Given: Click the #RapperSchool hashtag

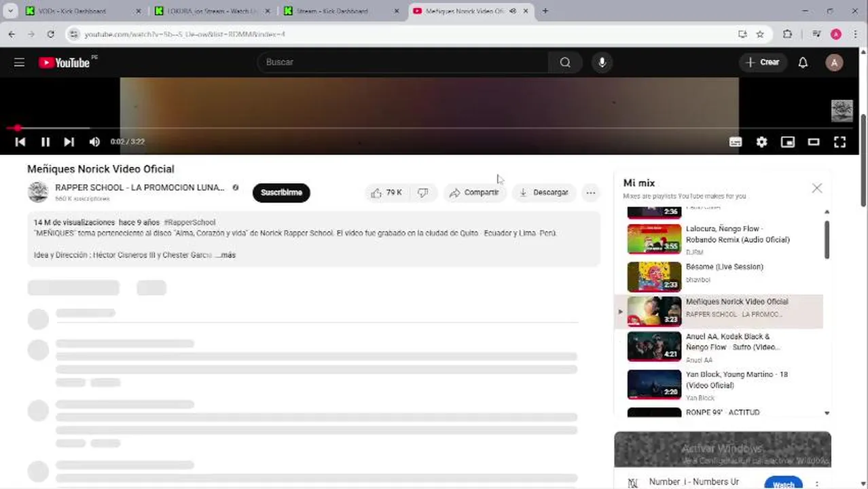Looking at the screenshot, I should [189, 222].
